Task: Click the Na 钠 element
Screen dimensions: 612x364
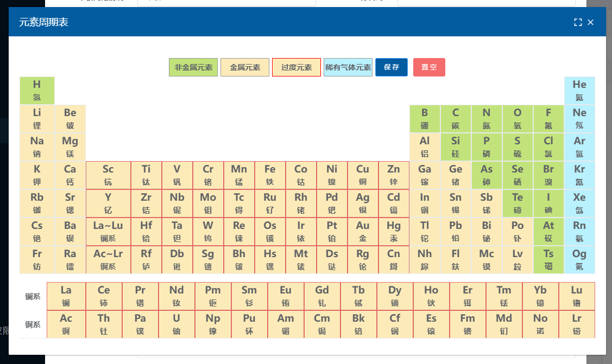Action: tap(37, 147)
